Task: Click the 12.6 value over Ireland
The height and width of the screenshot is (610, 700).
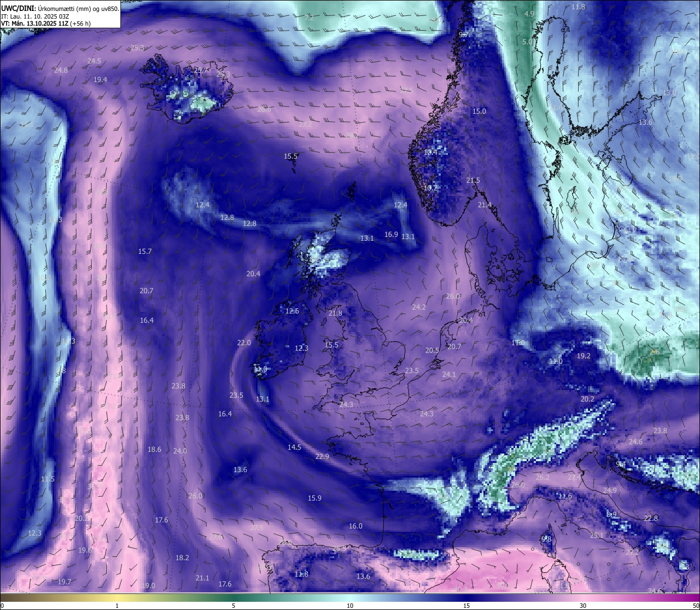Action: (x=292, y=311)
